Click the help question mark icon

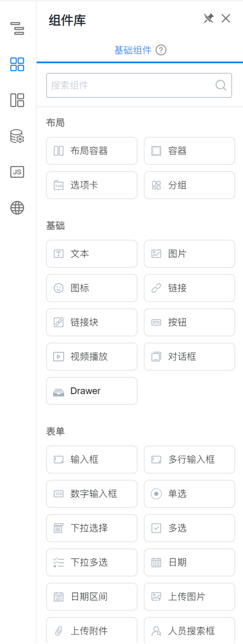tap(161, 50)
